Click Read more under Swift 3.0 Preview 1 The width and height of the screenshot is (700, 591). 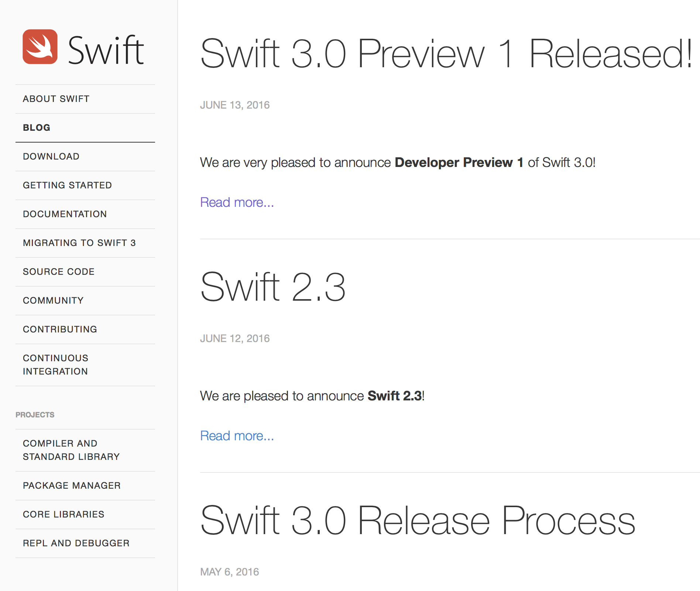tap(237, 202)
